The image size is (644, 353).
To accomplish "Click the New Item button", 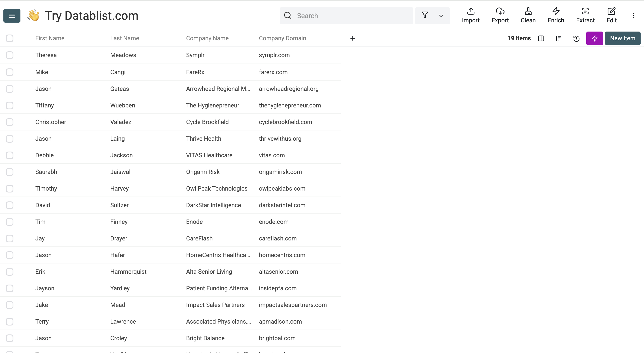I will (622, 38).
